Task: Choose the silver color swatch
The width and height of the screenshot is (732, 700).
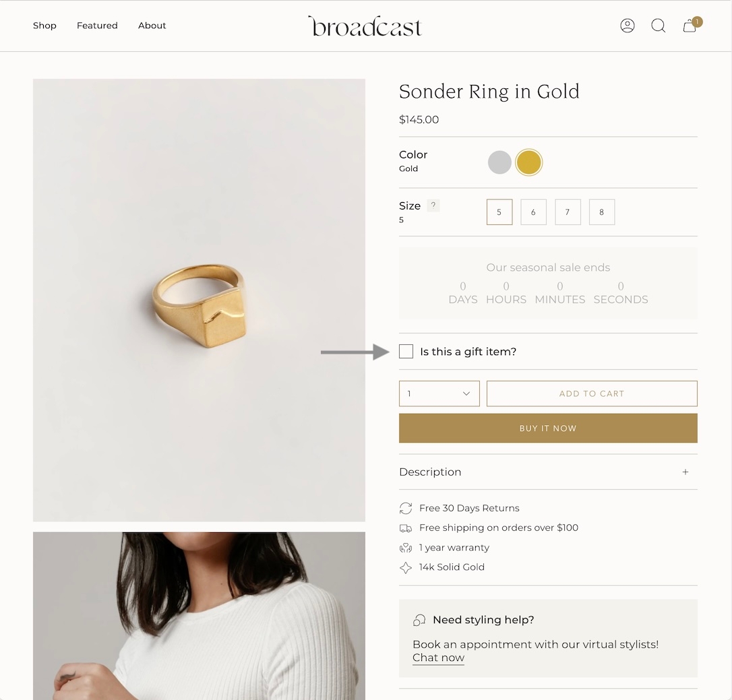Action: (499, 162)
